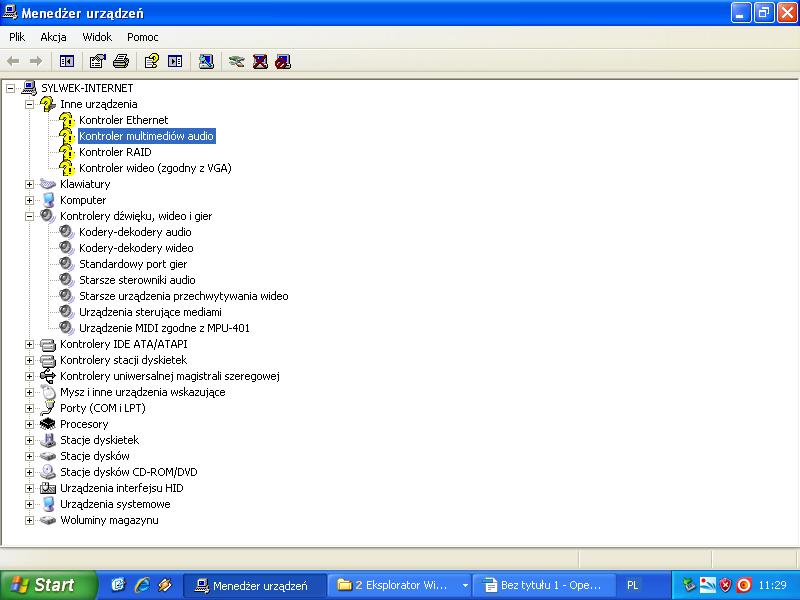Select Urządzenia sterujące mediami entry
Image resolution: width=800 pixels, height=600 pixels.
coord(151,312)
